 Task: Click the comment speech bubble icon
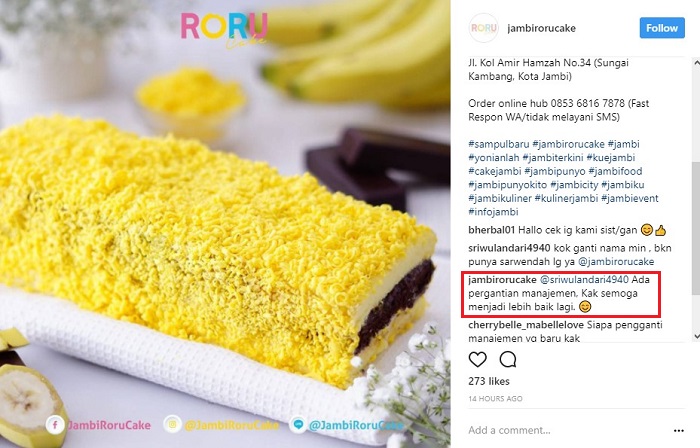[x=508, y=359]
